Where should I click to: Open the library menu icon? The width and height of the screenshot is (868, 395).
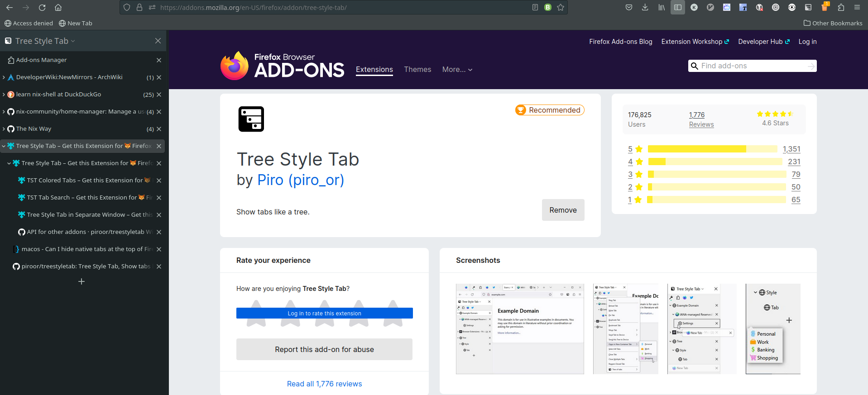(x=662, y=7)
